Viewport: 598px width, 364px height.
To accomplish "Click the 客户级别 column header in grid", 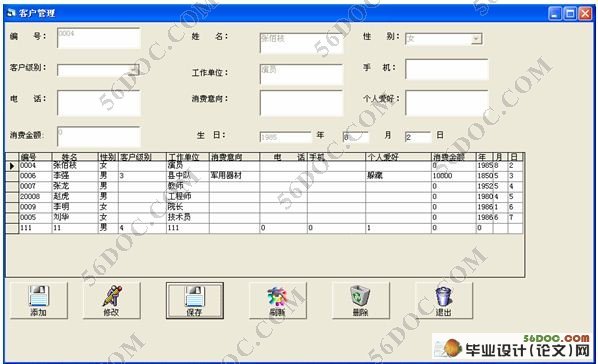I will tap(142, 157).
